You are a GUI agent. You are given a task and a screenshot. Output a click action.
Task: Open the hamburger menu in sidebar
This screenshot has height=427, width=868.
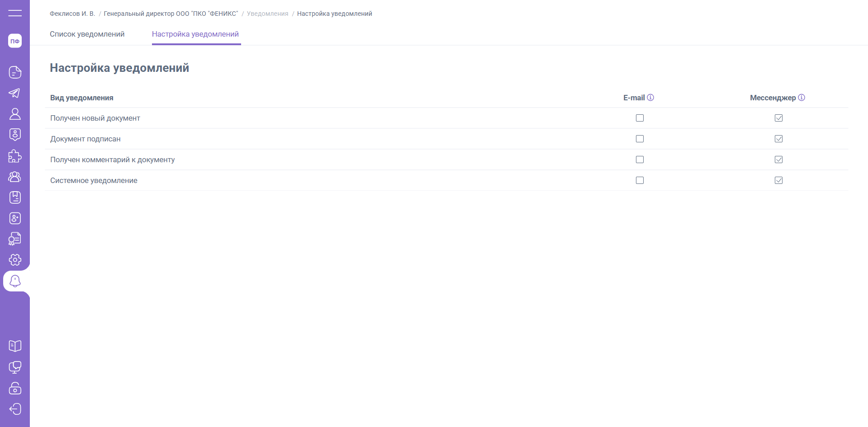coord(15,13)
